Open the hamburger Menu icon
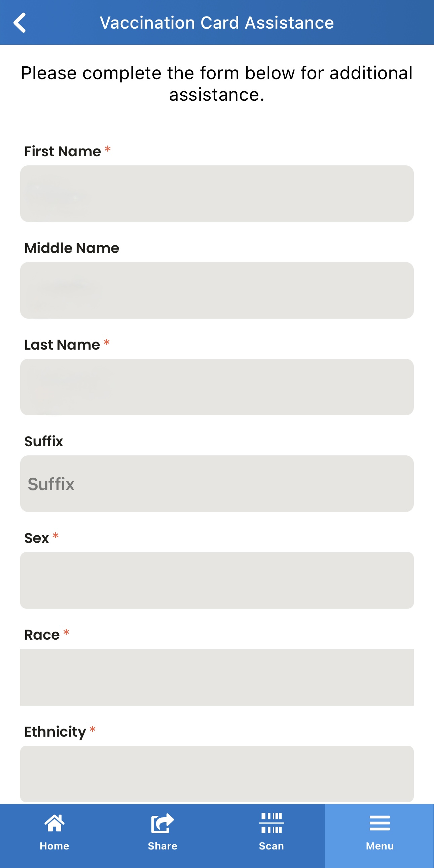The width and height of the screenshot is (434, 868). pos(380,823)
